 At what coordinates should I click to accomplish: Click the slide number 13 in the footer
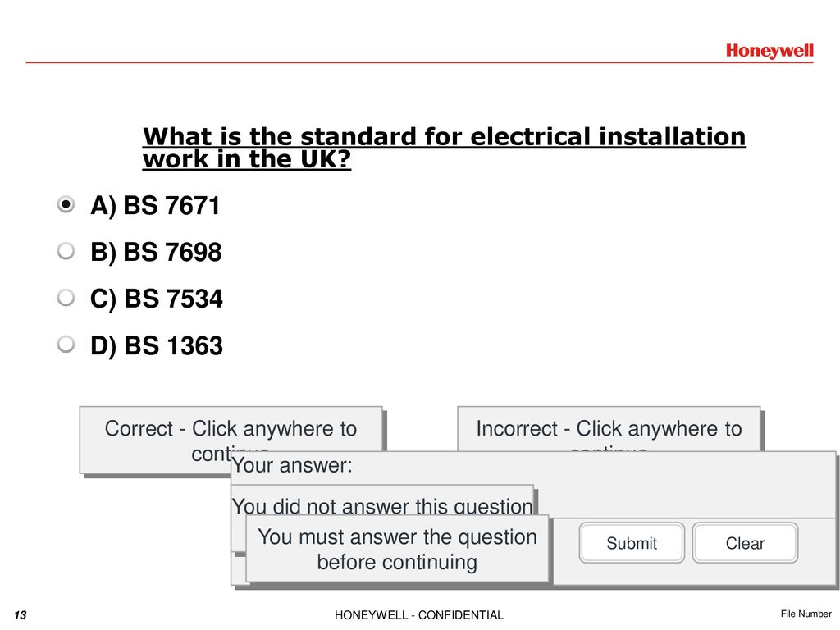click(21, 615)
